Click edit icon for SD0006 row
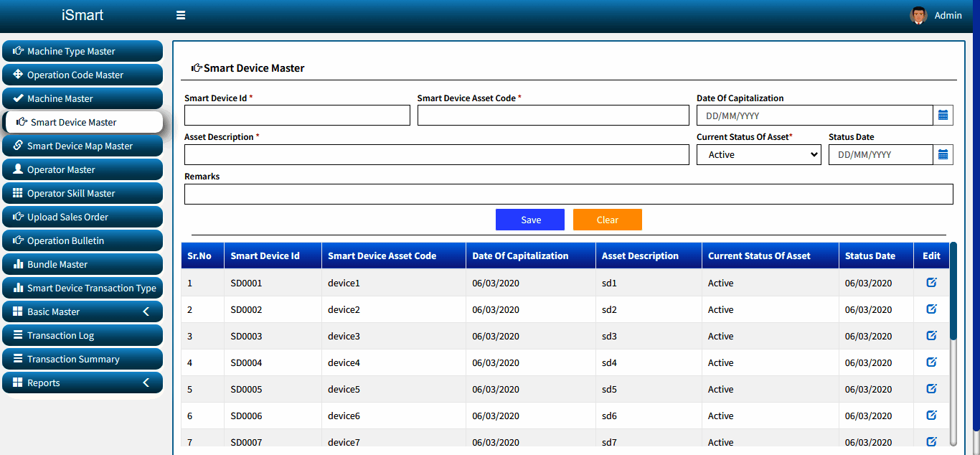This screenshot has width=980, height=455. pyautogui.click(x=932, y=415)
